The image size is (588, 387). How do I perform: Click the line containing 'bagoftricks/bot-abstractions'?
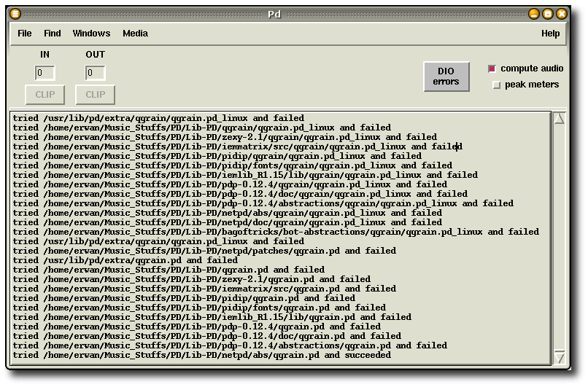tap(276, 232)
